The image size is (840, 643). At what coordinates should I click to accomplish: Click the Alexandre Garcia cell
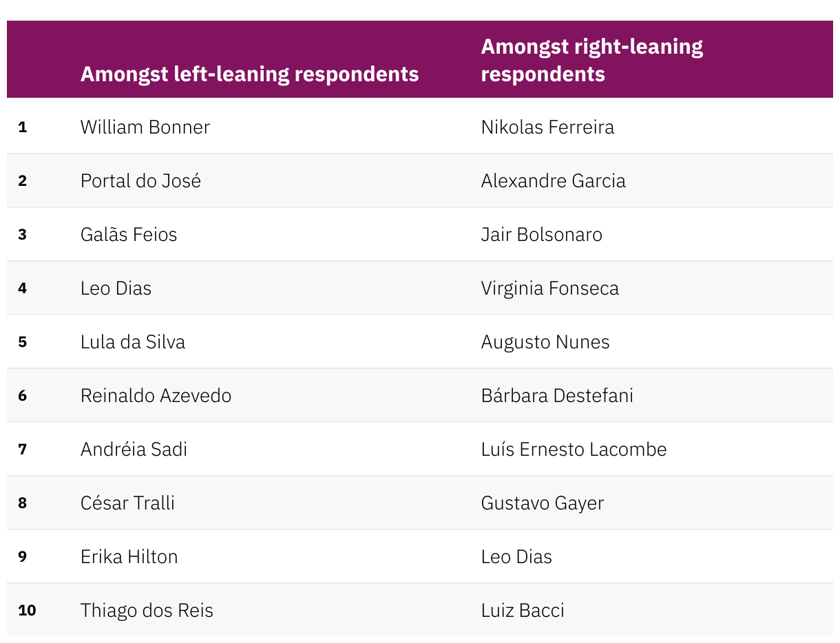(x=554, y=181)
